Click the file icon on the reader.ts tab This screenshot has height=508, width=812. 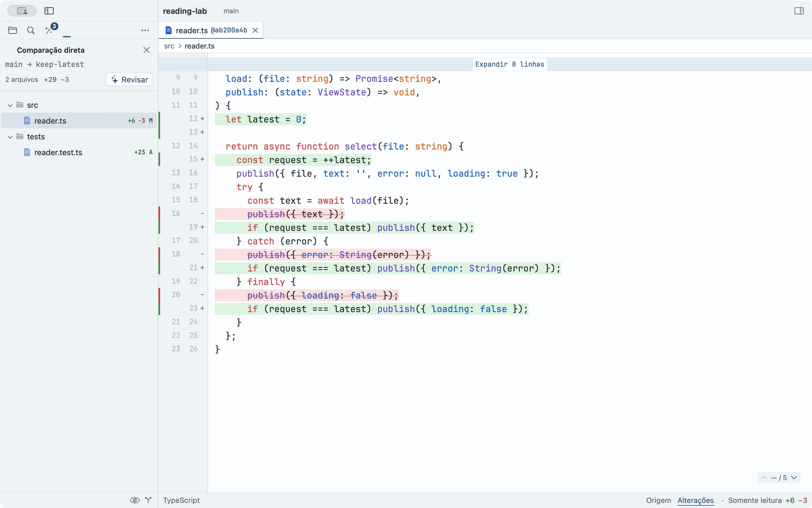pyautogui.click(x=168, y=30)
